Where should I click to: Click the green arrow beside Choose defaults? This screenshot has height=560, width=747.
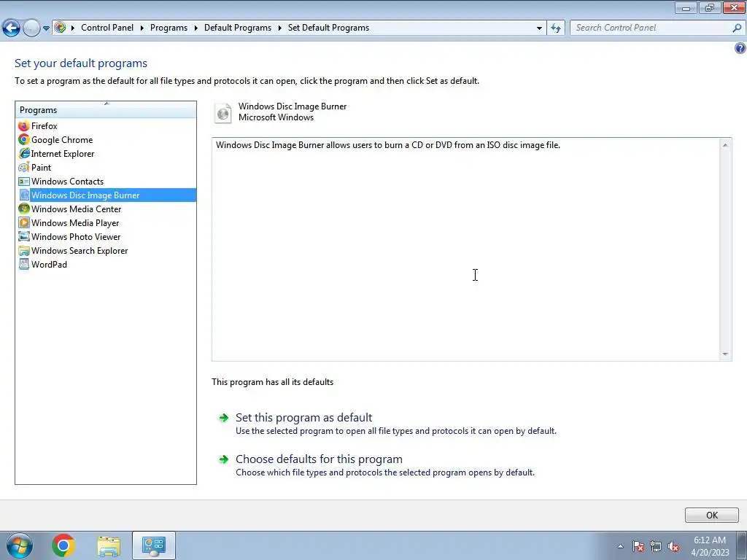tap(223, 459)
